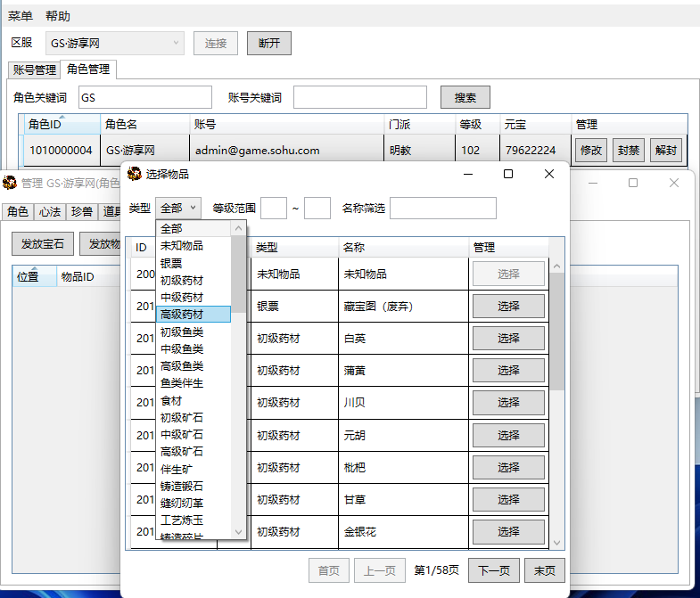Viewport: 700px width, 598px height.
Task: Jump to 末页 of item list
Action: pyautogui.click(x=544, y=570)
